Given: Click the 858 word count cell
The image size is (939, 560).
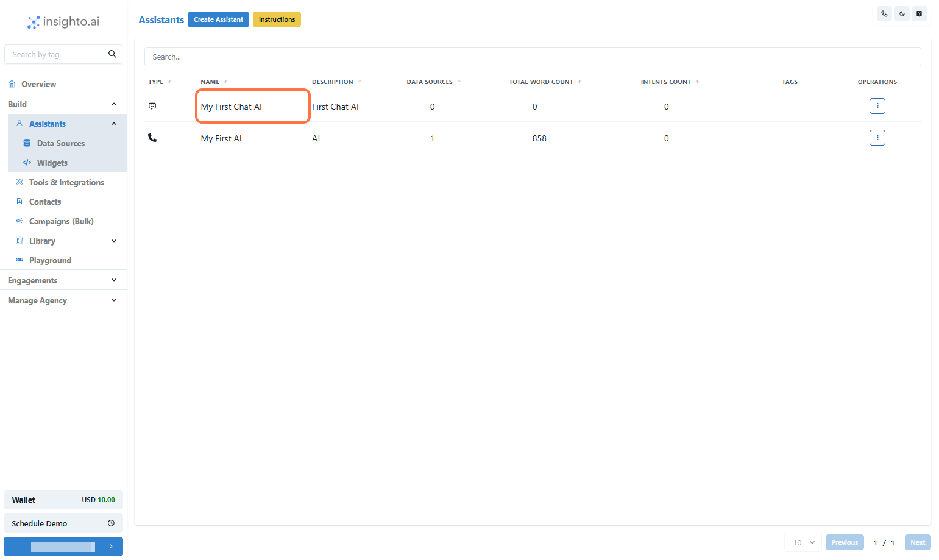Looking at the screenshot, I should tap(539, 138).
